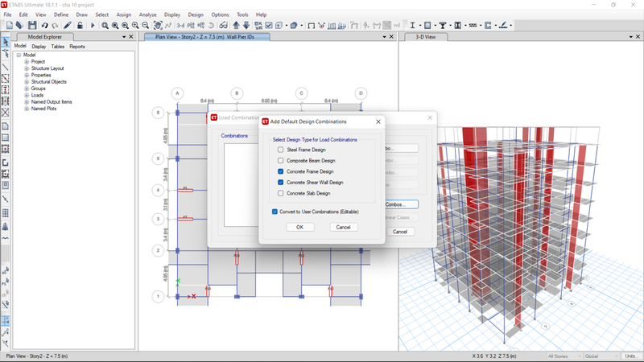The height and width of the screenshot is (362, 644).
Task: Open the Design menu
Action: pyautogui.click(x=196, y=14)
